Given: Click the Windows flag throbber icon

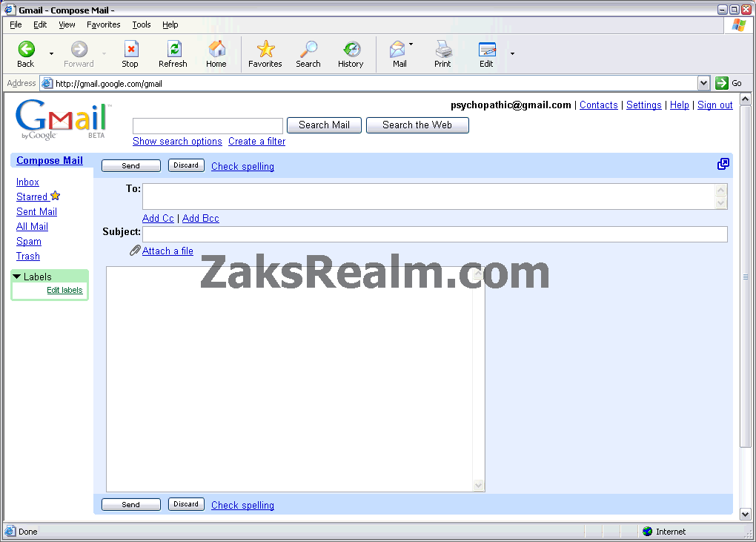Looking at the screenshot, I should pos(739,25).
